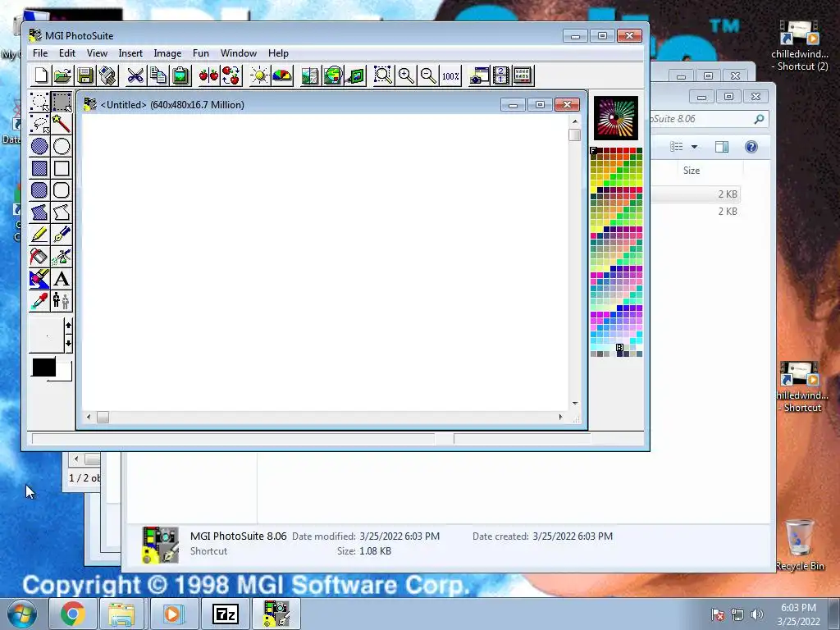
Task: Open the Image menu
Action: tap(167, 53)
